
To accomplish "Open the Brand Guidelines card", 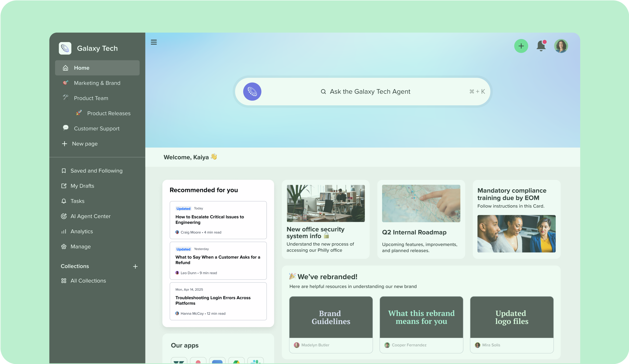I will [331, 317].
